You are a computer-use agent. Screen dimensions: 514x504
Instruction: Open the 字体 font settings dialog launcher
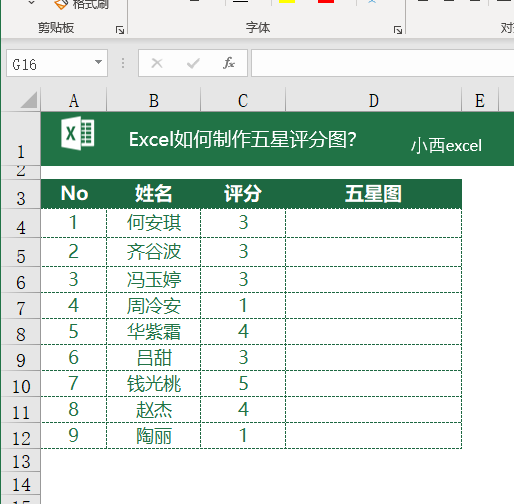point(398,30)
